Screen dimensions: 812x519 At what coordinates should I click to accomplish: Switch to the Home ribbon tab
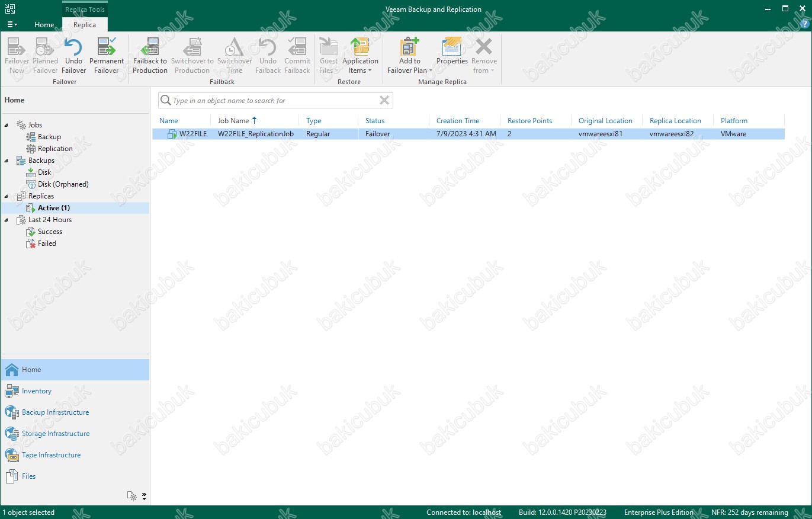tap(44, 25)
